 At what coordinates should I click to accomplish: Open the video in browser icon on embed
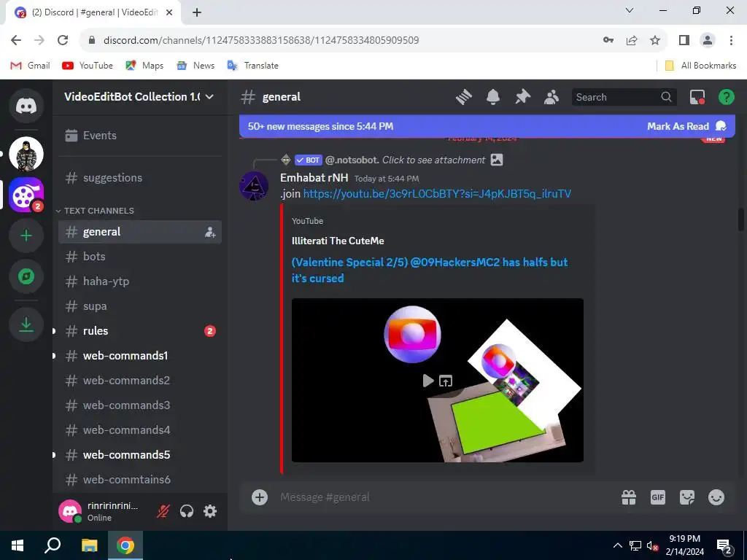446,381
